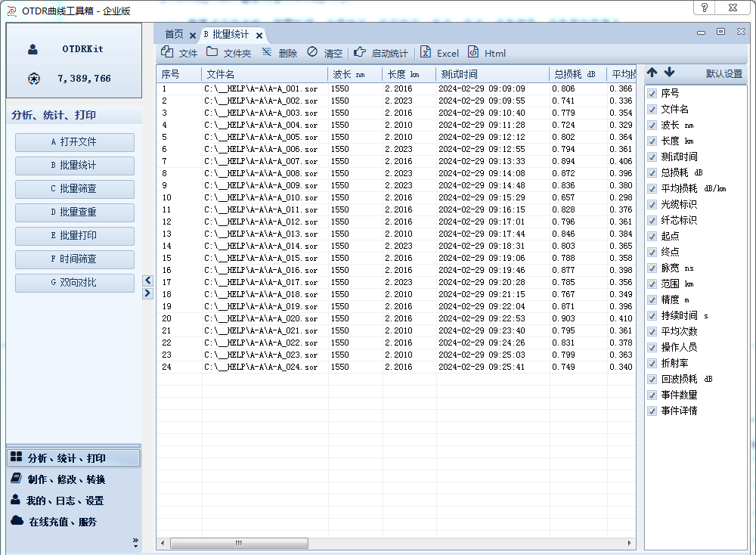This screenshot has height=555, width=756.
Task: Export results using the Html icon
Action: pyautogui.click(x=473, y=52)
